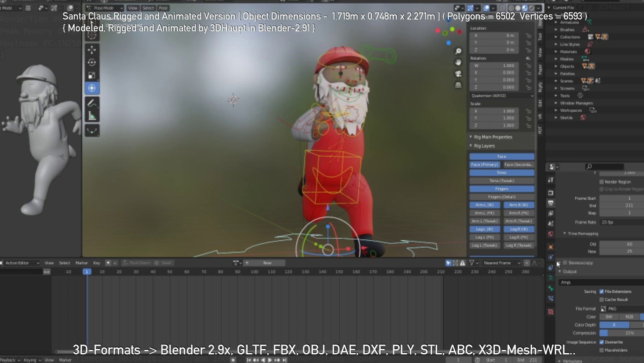
Task: Expand the Armatures tree entry
Action: (556, 22)
